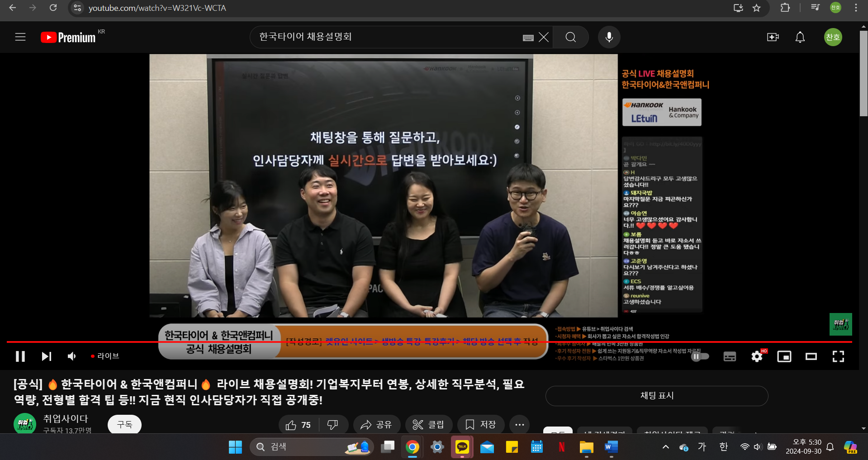Open the hamburger guide menu

[20, 37]
